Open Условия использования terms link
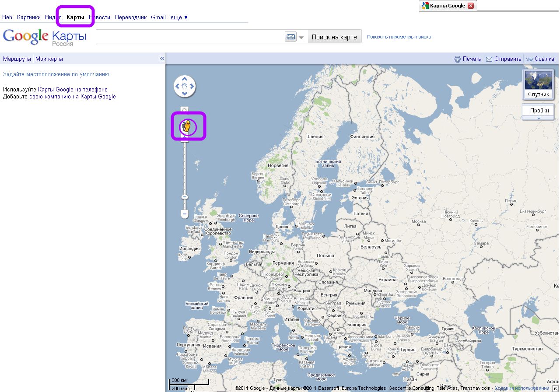The height and width of the screenshot is (392, 560). (x=522, y=388)
